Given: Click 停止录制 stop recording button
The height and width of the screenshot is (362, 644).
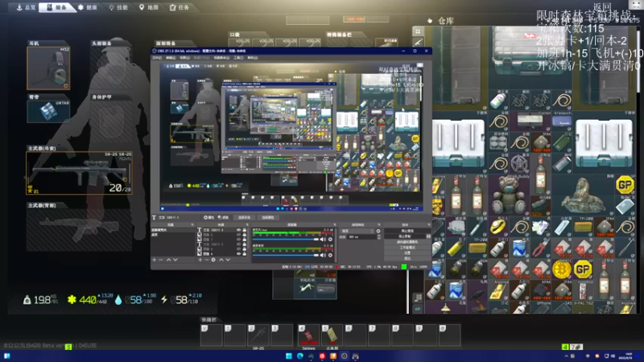Looking at the screenshot, I should 405,237.
